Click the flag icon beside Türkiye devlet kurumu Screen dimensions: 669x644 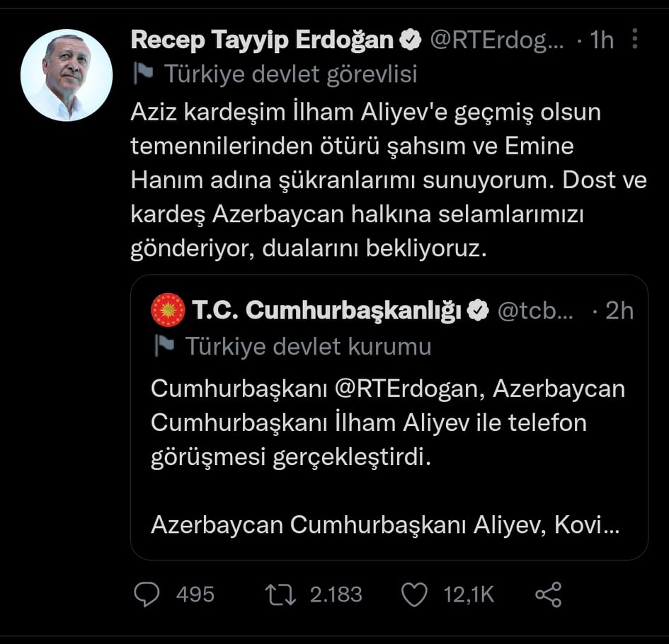pos(164,346)
